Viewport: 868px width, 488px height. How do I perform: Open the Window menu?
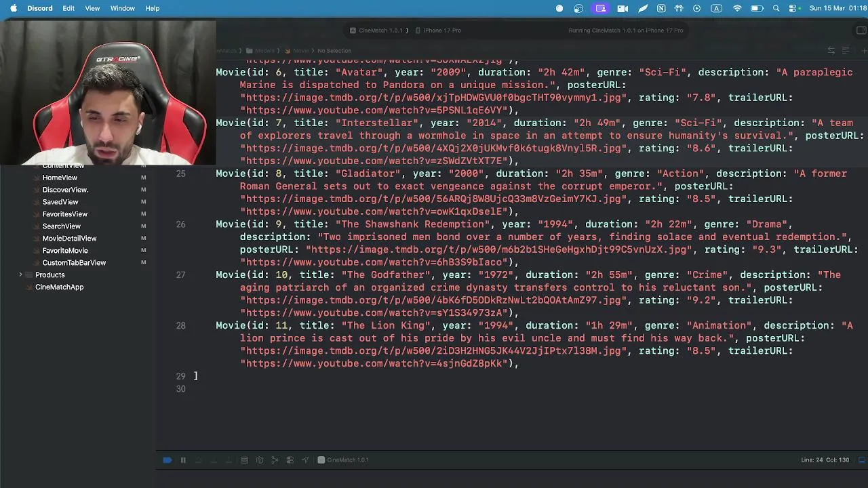123,8
